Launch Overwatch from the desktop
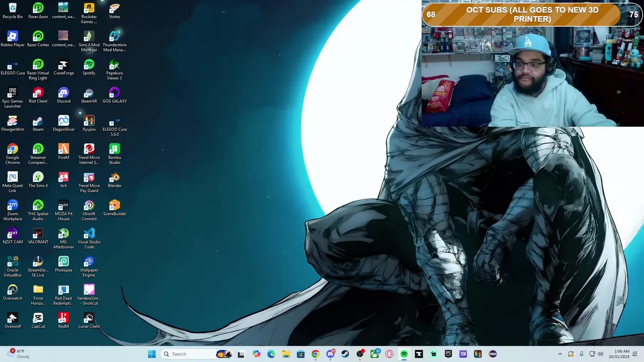This screenshot has height=362, width=644. click(x=13, y=293)
